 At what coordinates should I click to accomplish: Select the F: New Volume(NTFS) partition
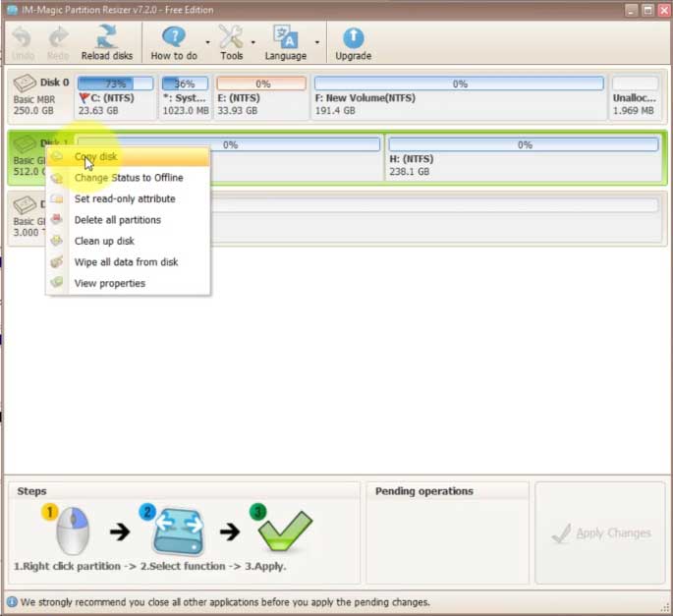(x=459, y=97)
